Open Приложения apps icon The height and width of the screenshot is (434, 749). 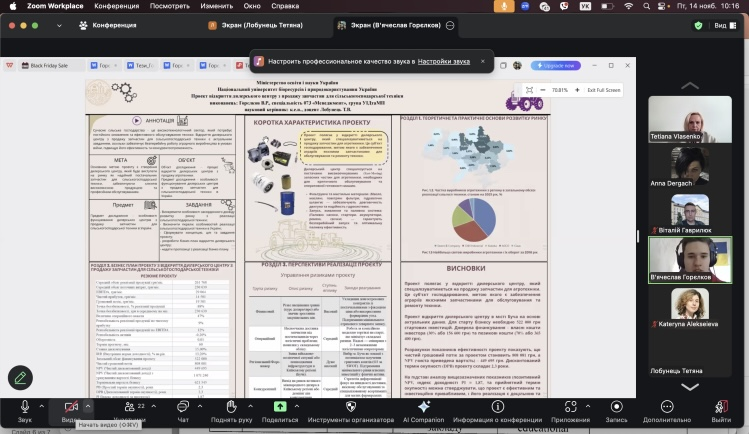coord(570,407)
